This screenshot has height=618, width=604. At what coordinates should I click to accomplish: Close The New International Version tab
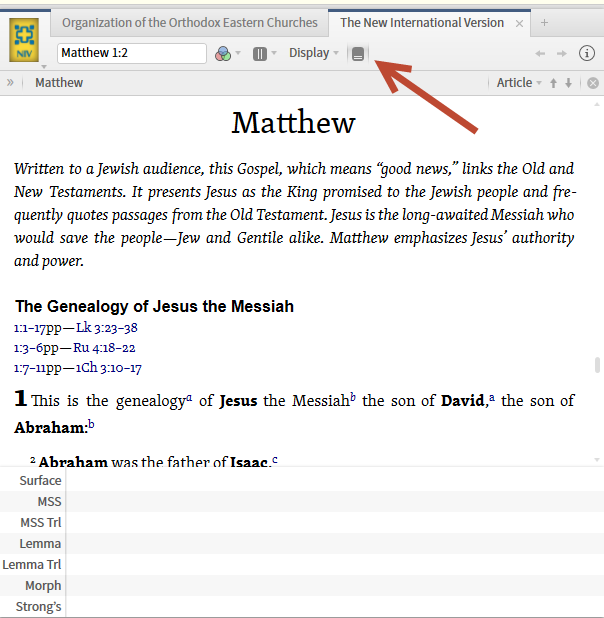[519, 24]
